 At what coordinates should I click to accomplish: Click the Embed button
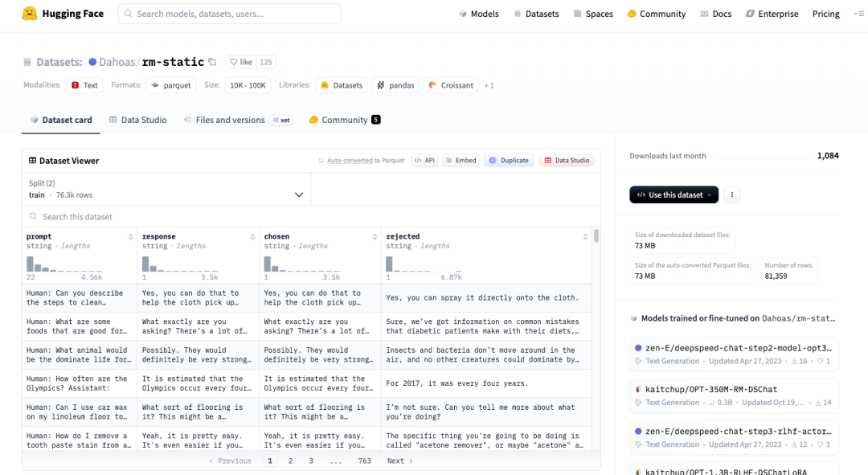pos(461,161)
